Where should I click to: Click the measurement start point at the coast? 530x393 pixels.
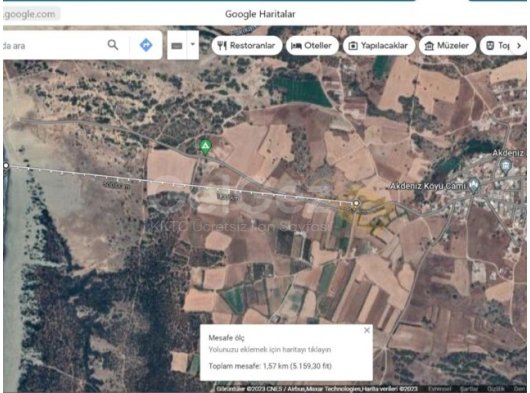6,165
